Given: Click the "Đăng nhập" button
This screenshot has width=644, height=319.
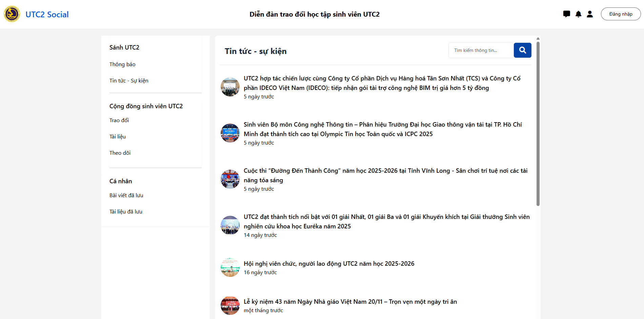Looking at the screenshot, I should click(x=621, y=14).
